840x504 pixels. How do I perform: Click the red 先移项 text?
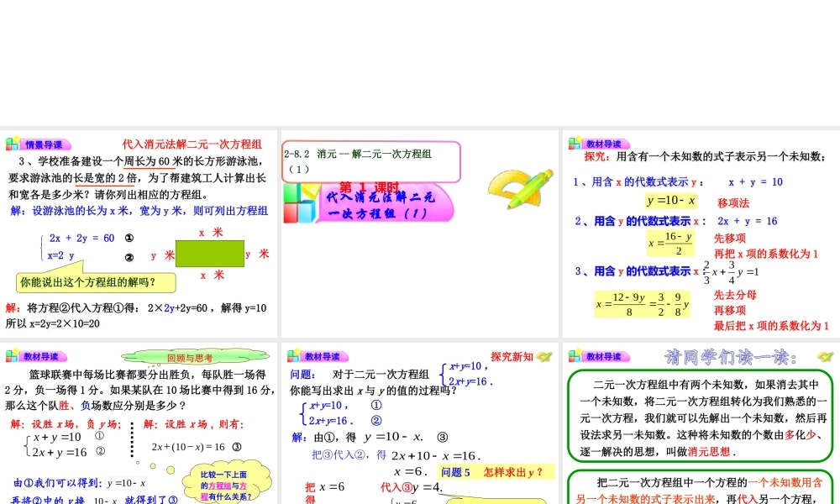pyautogui.click(x=730, y=239)
